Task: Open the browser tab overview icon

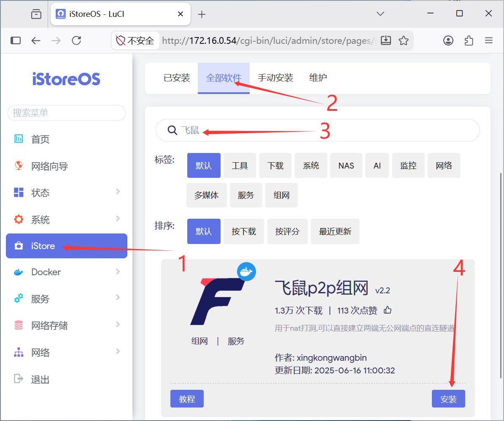Action: point(36,14)
